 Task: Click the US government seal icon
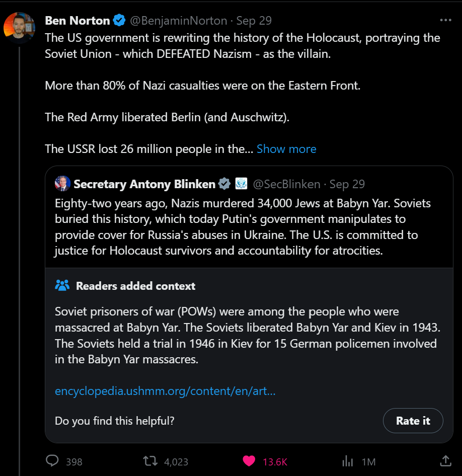click(241, 184)
